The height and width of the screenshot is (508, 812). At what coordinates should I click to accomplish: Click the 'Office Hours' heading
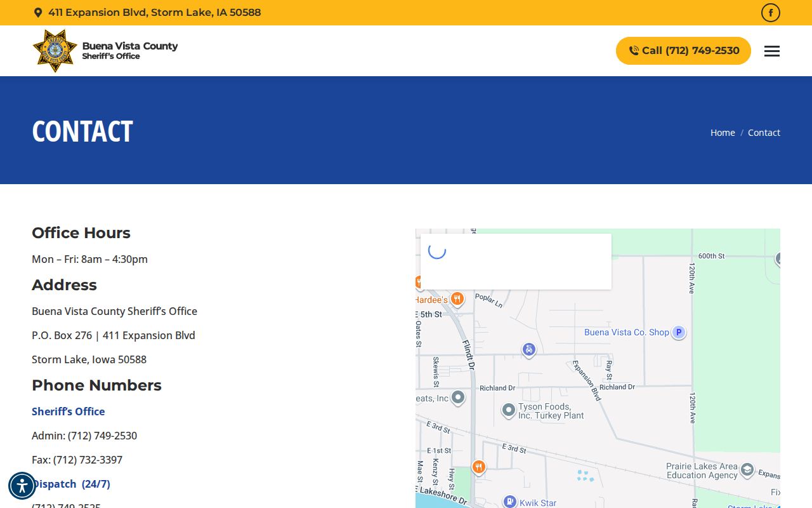pyautogui.click(x=81, y=233)
